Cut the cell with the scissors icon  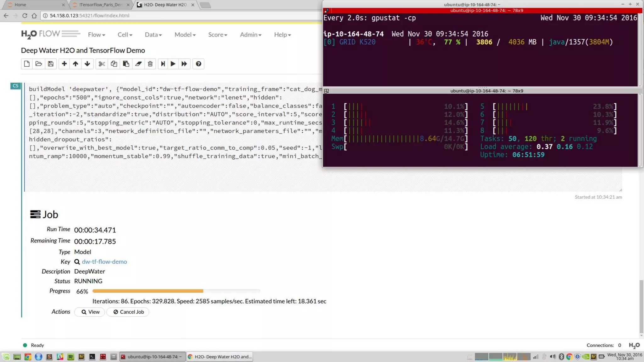102,64
